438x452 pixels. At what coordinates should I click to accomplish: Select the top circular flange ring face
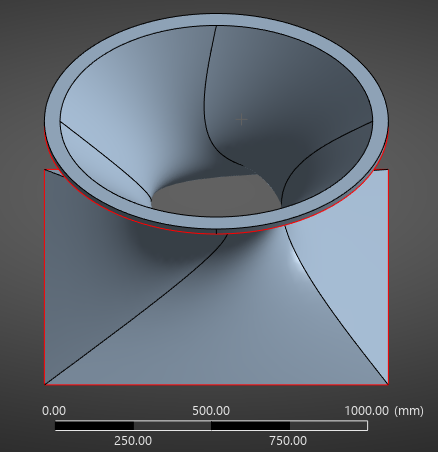[216, 20]
